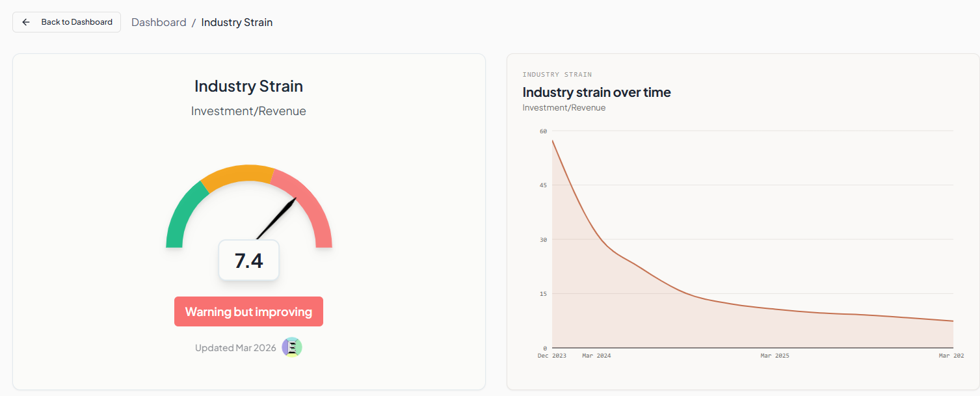
Task: Click the Updated Mar 2026 text
Action: coord(235,348)
